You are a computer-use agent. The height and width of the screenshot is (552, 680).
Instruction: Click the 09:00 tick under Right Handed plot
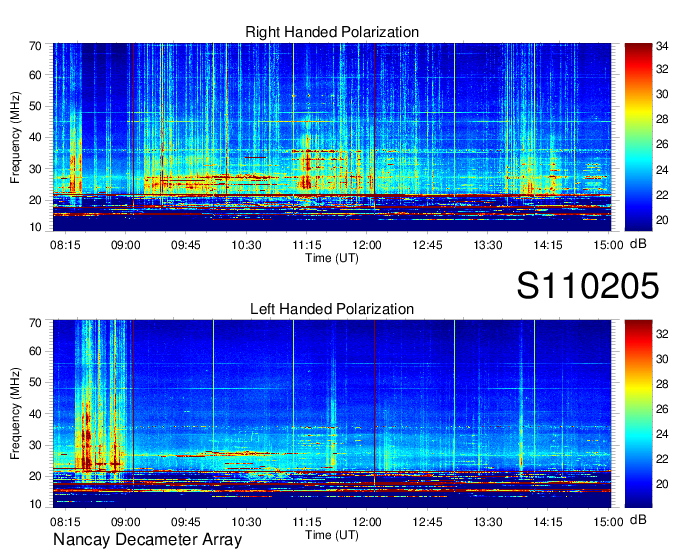click(x=125, y=245)
